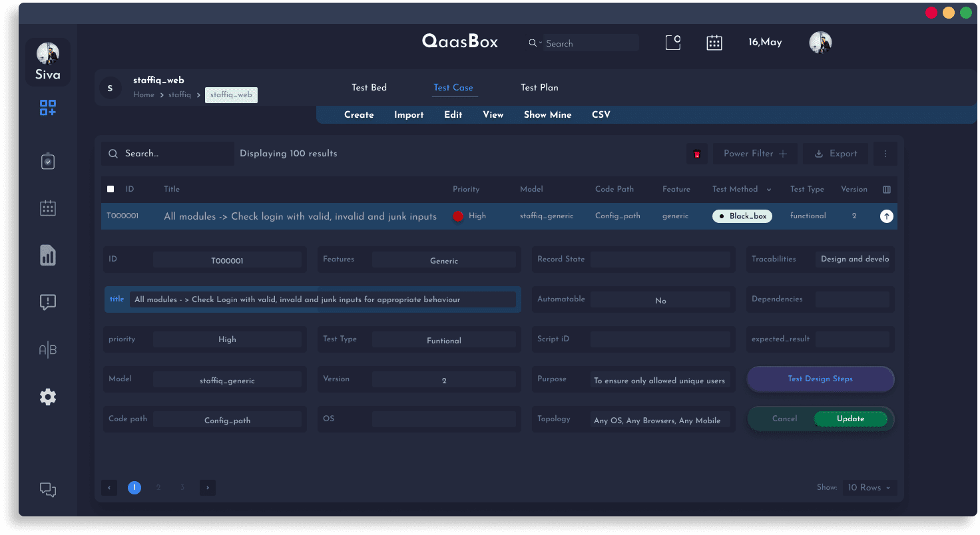This screenshot has height=535, width=980.
Task: Click the title input field in form
Action: 322,299
